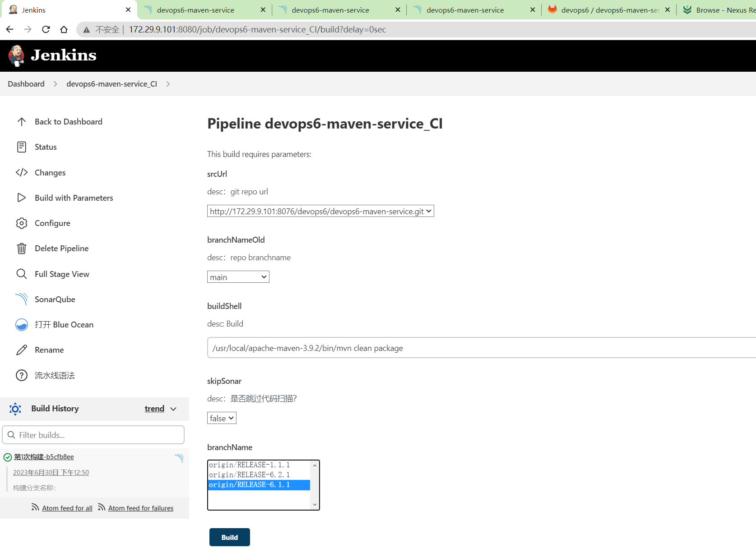Switch to second devops6-maven-service SonarQube tab

(x=339, y=10)
